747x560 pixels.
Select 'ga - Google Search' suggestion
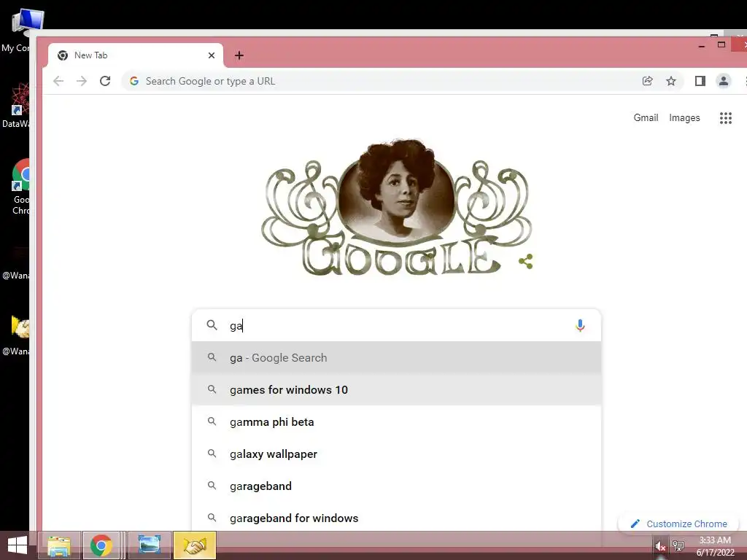pos(396,357)
